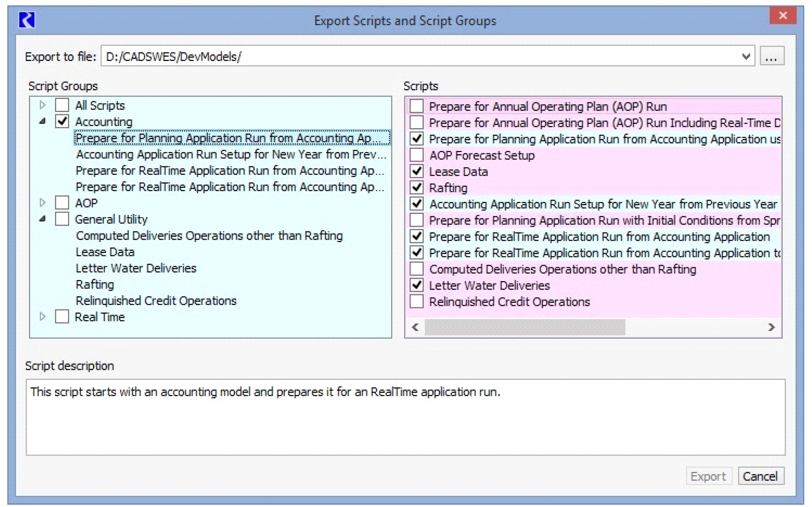
Task: Select Relinquished Credit Operations tree item
Action: [156, 300]
